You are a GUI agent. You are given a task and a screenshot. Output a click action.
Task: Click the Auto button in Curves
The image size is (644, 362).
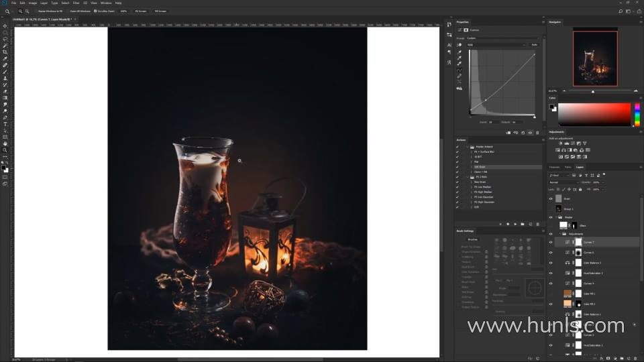[x=535, y=45]
